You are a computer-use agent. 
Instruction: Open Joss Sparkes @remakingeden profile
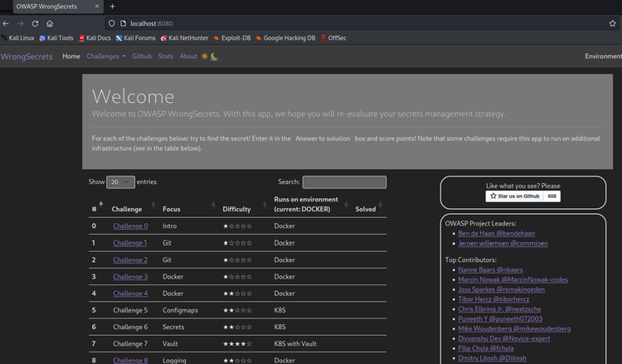pyautogui.click(x=502, y=289)
